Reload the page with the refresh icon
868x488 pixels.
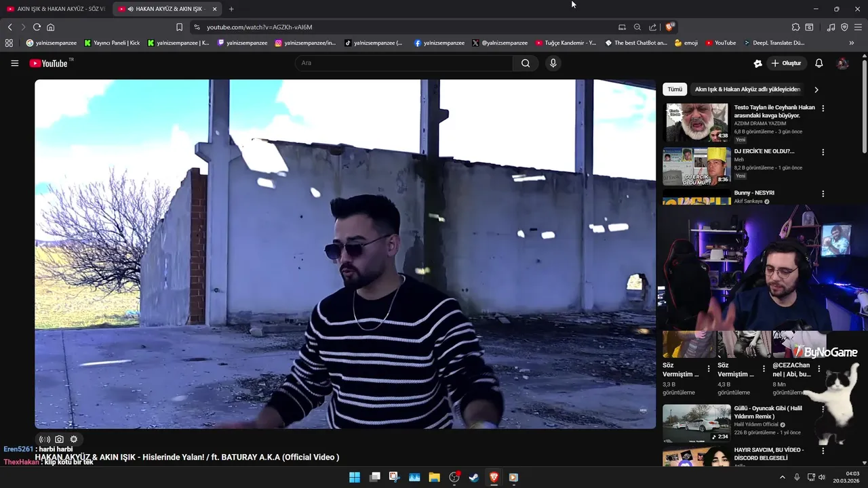[x=37, y=27]
